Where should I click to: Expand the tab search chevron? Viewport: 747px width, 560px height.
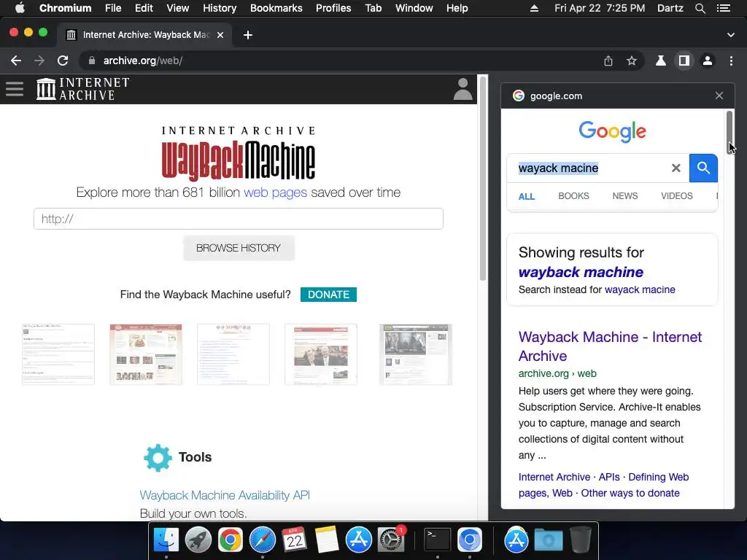(730, 35)
